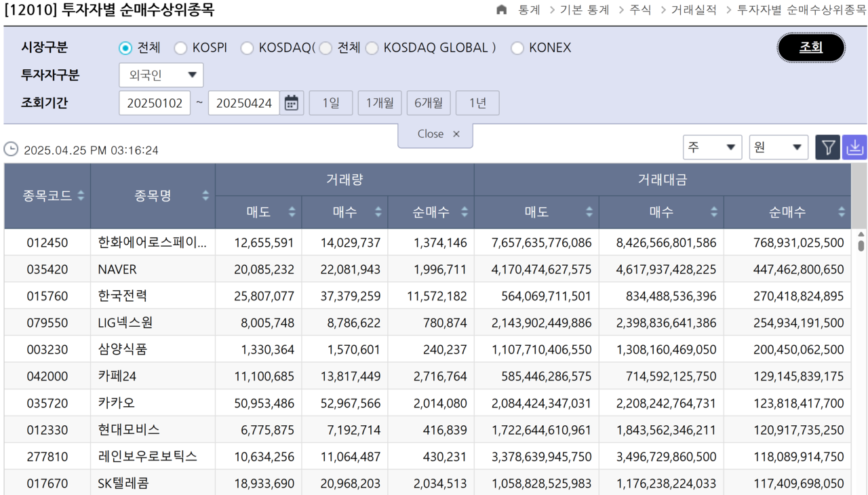The height and width of the screenshot is (495, 868).
Task: Open the 주 unit dropdown
Action: click(712, 147)
